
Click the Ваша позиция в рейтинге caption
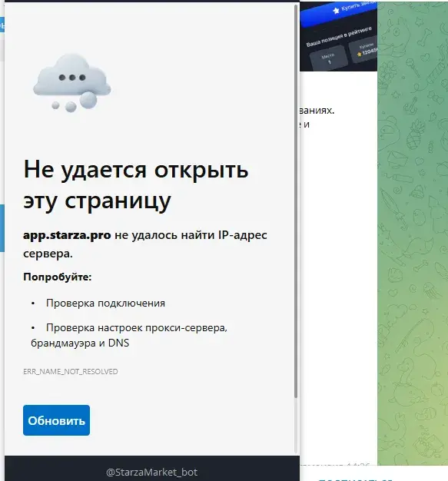(339, 37)
